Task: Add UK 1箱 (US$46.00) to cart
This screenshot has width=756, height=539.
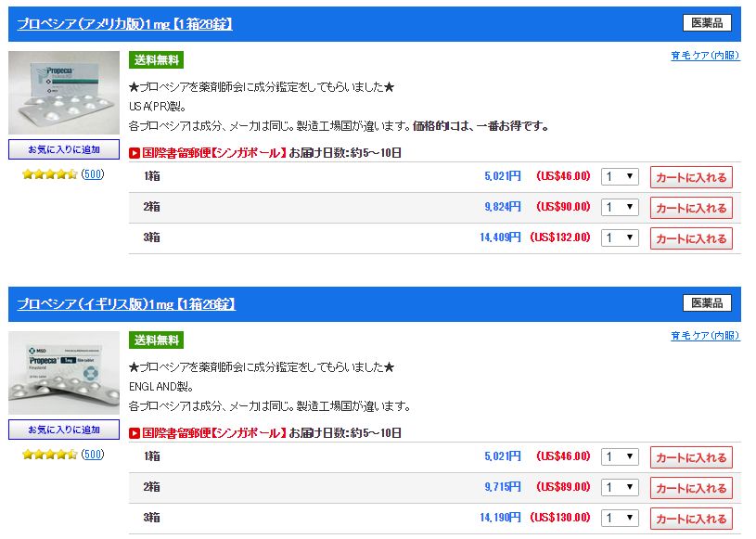Action: pos(691,457)
